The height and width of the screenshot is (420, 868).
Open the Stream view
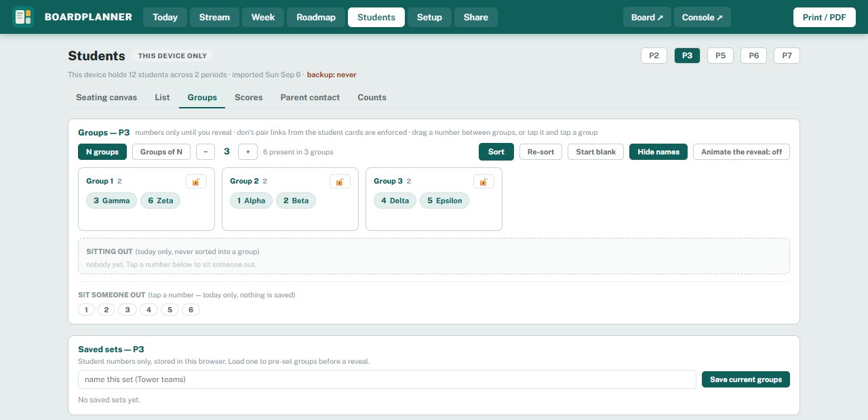[x=214, y=18]
